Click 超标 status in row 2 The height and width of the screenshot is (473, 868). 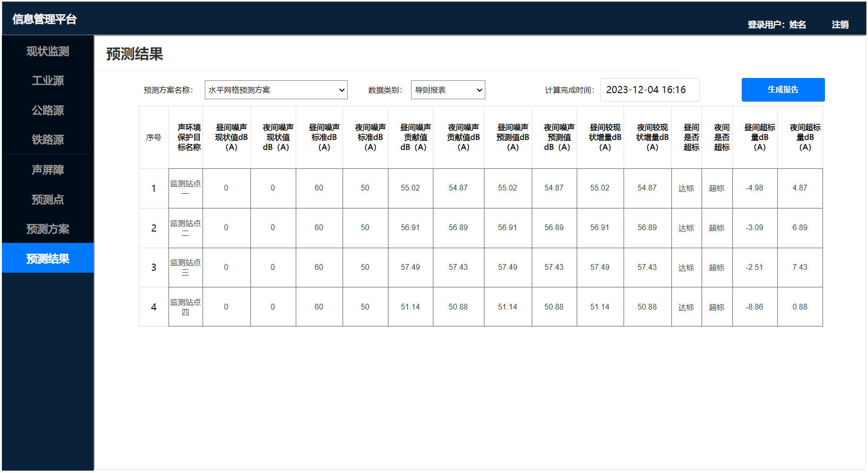717,228
